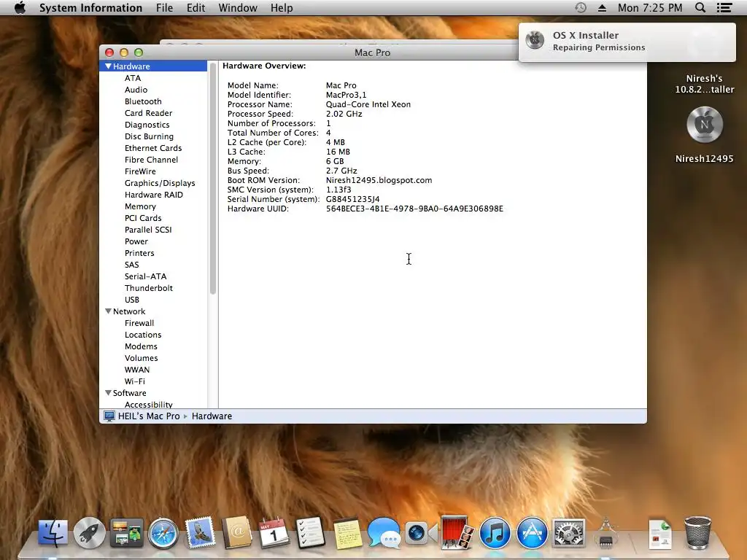This screenshot has width=747, height=560.
Task: Select Power in sidebar
Action: point(136,241)
